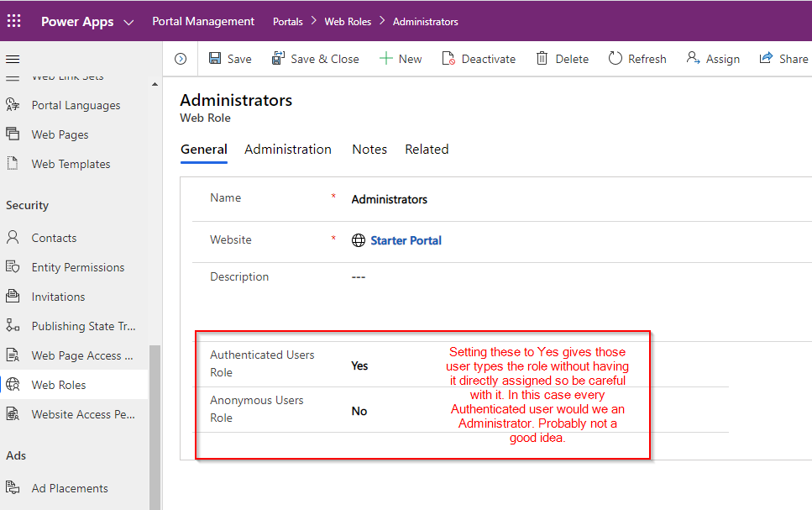
Task: Click the Refresh circular arrow icon
Action: pyautogui.click(x=616, y=58)
